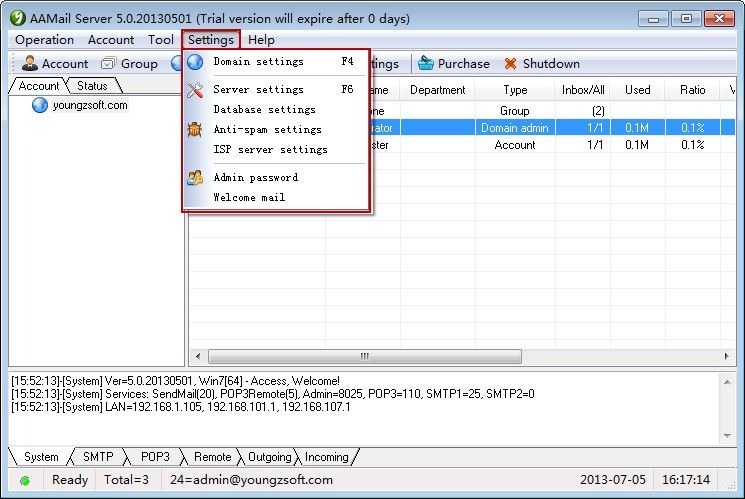Choose Domain settings from the menu
The image size is (745, 499).
point(276,61)
